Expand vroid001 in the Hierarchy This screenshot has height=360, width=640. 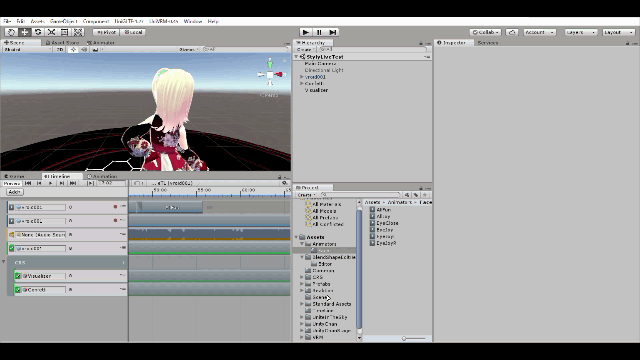click(302, 77)
